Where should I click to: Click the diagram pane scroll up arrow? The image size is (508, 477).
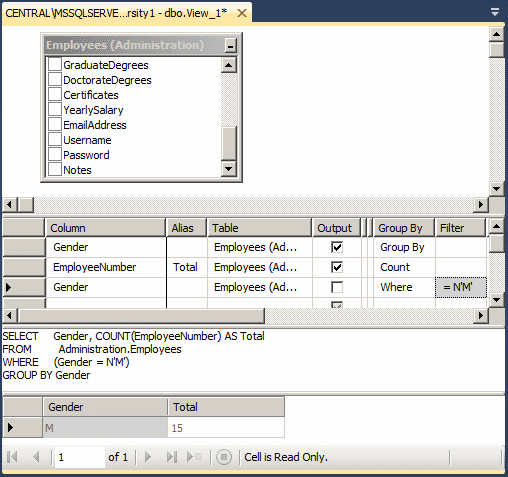click(x=497, y=34)
